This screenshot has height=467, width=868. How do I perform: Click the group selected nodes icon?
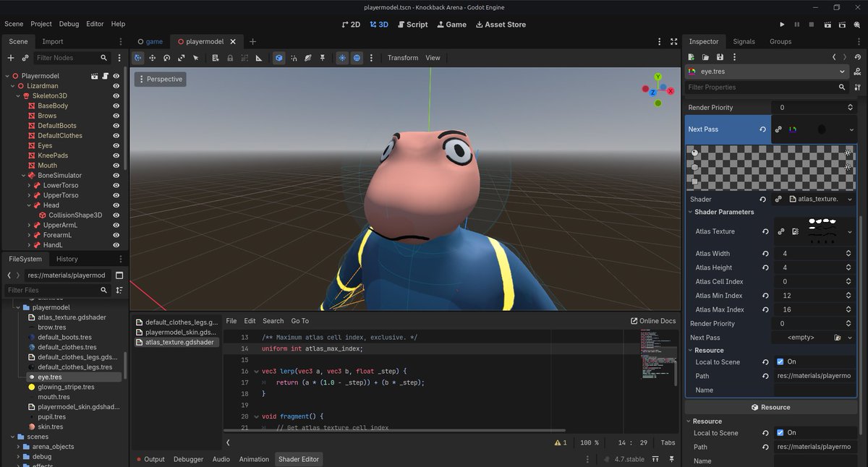[x=244, y=58]
